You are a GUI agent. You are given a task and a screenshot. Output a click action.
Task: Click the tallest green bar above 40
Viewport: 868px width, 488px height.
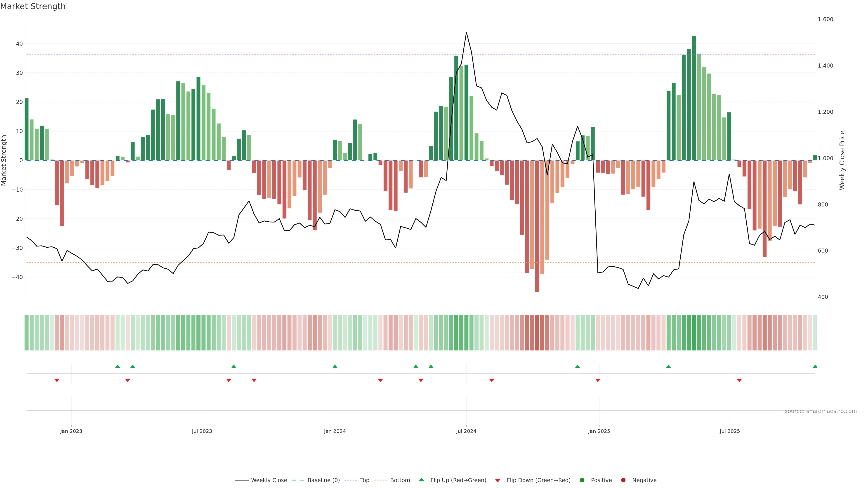pos(694,98)
